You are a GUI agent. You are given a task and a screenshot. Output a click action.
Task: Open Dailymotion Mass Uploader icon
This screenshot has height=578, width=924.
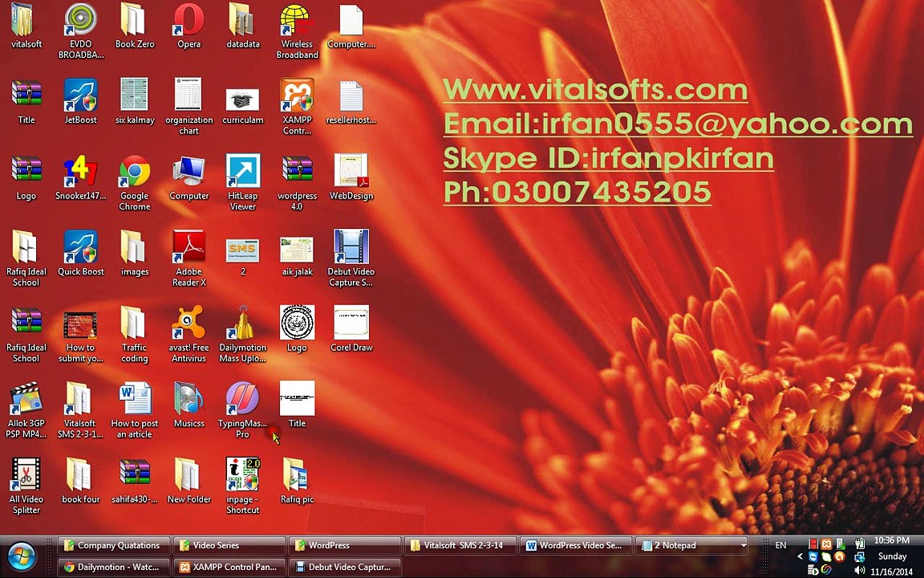coord(243,334)
